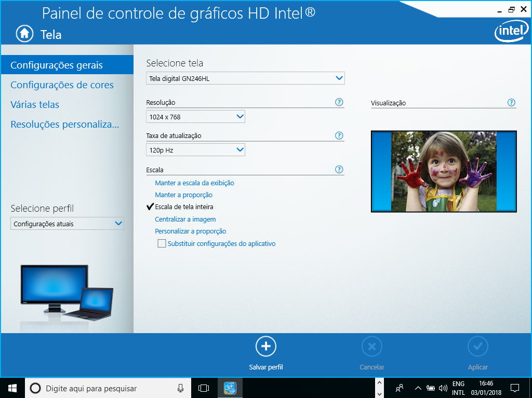Click the Aplicar checkmark icon
This screenshot has width=532, height=398.
[x=478, y=347]
